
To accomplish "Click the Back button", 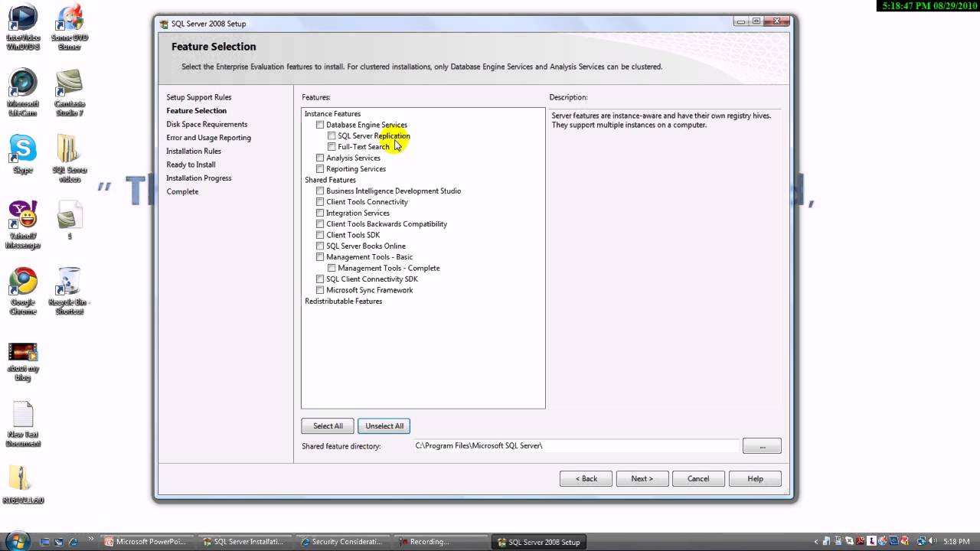I will 586,478.
